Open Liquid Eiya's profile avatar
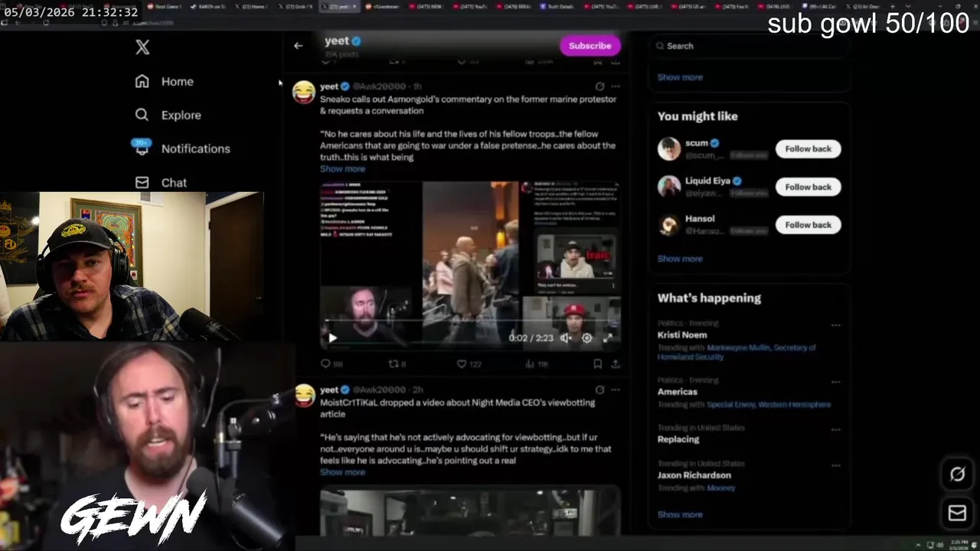 tap(669, 187)
